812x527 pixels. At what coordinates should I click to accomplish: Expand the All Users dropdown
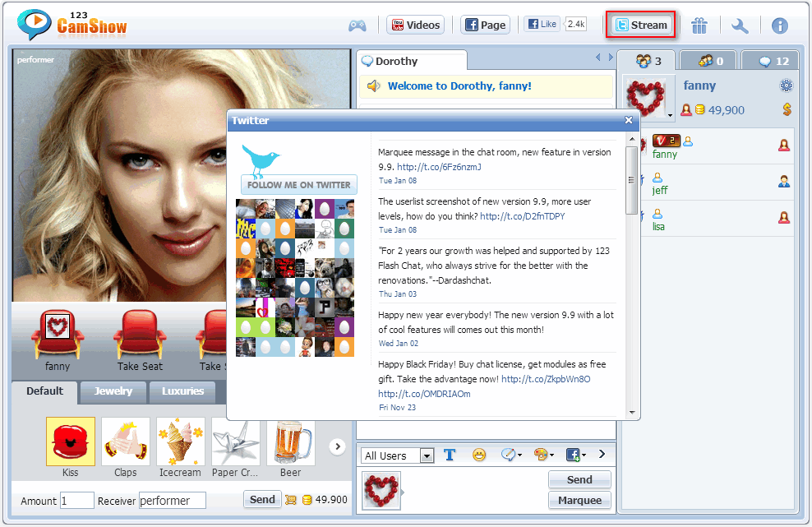tap(426, 455)
